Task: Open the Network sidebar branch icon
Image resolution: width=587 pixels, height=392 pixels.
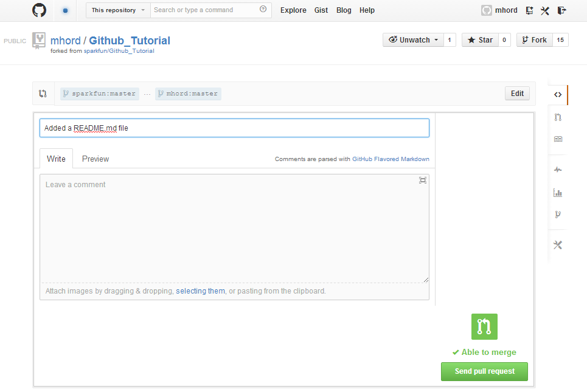Action: click(x=558, y=215)
